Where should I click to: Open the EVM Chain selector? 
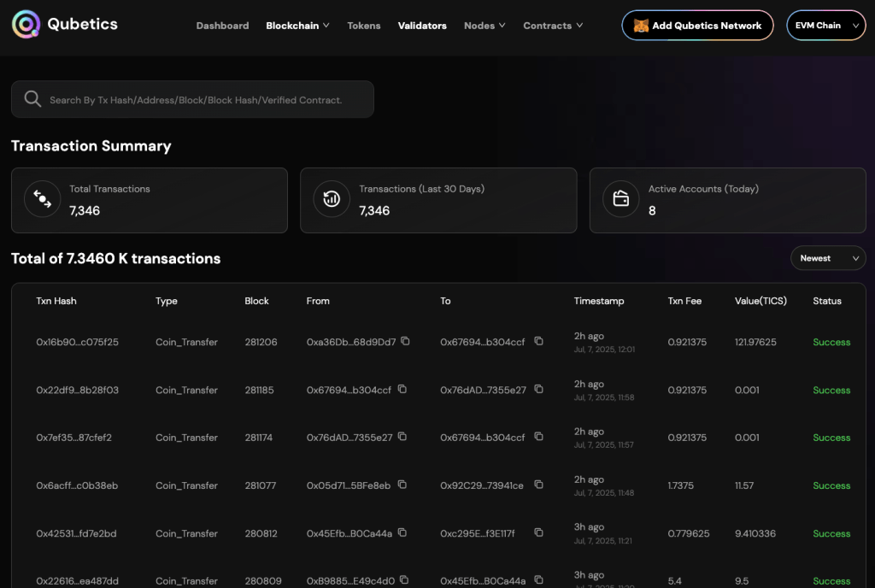pos(825,26)
